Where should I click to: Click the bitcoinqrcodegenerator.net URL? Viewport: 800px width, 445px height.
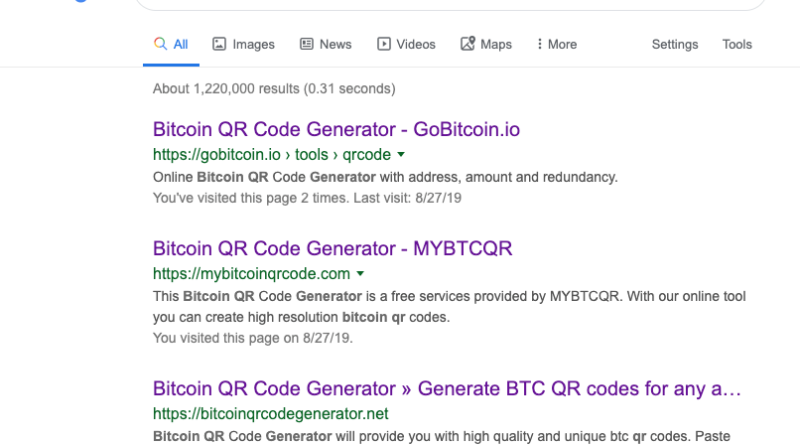(270, 414)
